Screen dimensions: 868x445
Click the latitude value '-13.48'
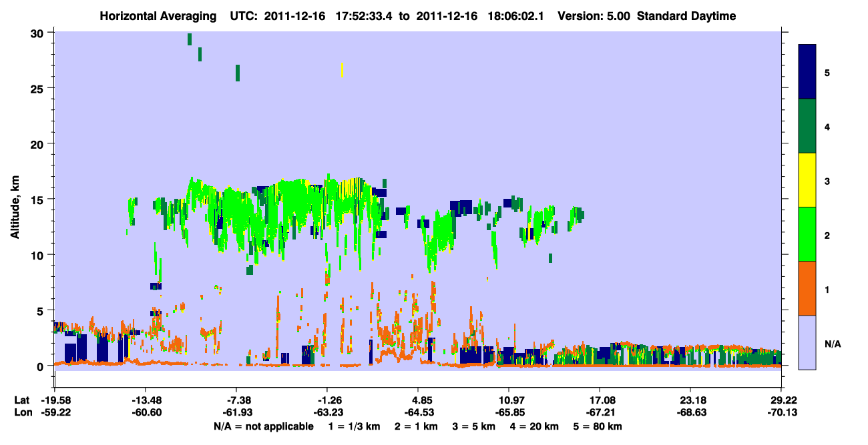click(146, 400)
